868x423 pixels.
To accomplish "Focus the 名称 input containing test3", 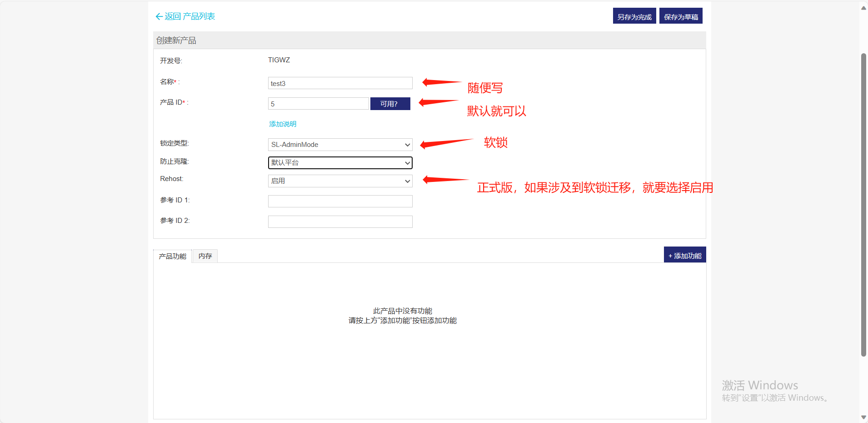I will (x=340, y=83).
